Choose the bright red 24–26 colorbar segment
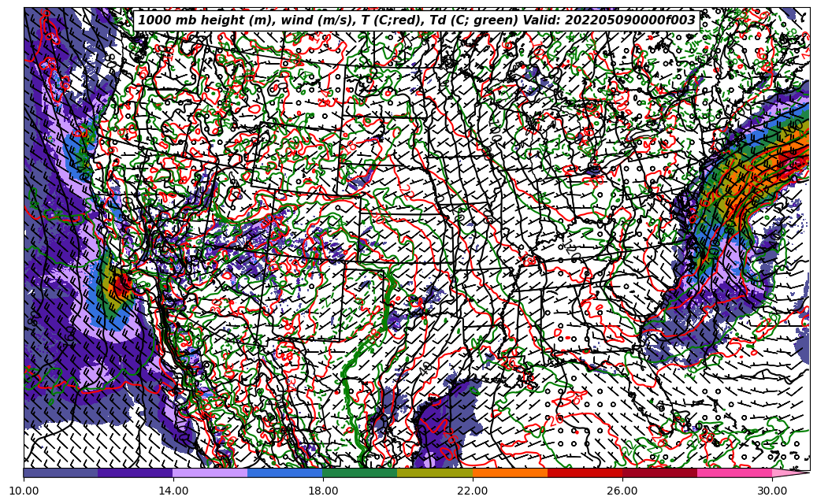The width and height of the screenshot is (817, 504). (x=585, y=473)
